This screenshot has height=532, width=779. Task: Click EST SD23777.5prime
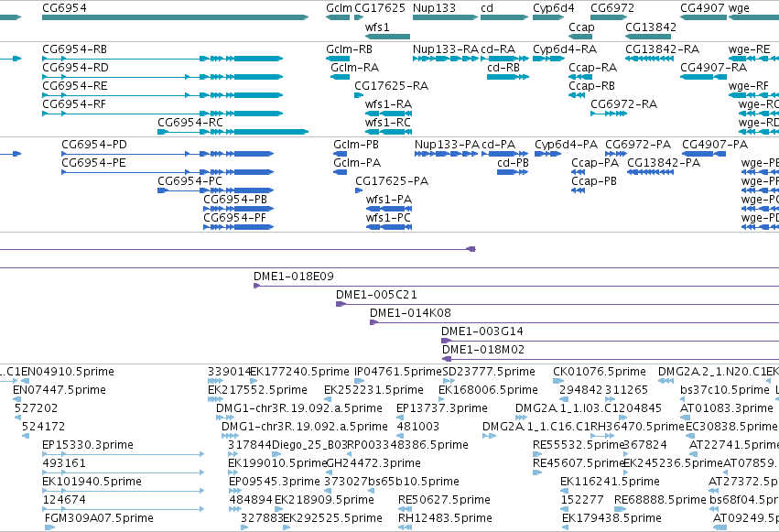tap(489, 372)
